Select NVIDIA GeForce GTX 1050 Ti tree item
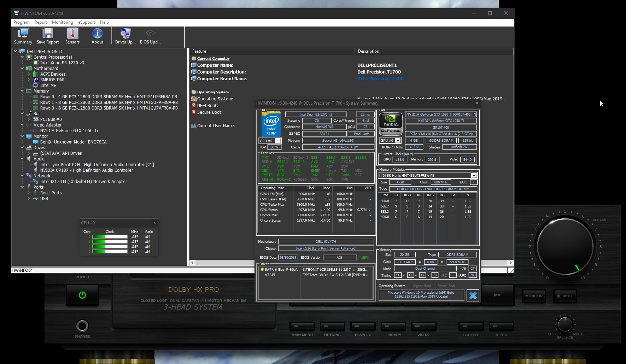626x364 pixels. [x=69, y=130]
